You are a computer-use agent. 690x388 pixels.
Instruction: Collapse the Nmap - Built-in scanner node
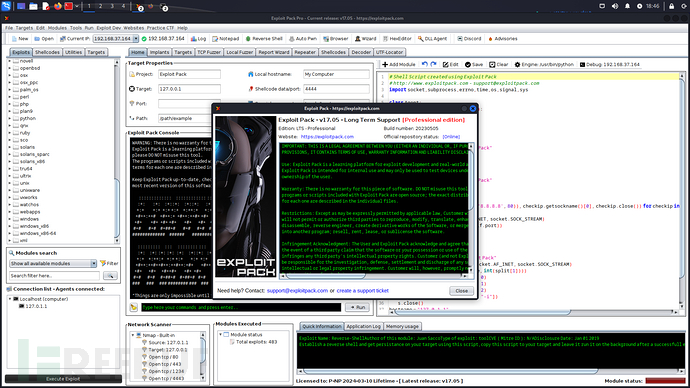pos(133,335)
